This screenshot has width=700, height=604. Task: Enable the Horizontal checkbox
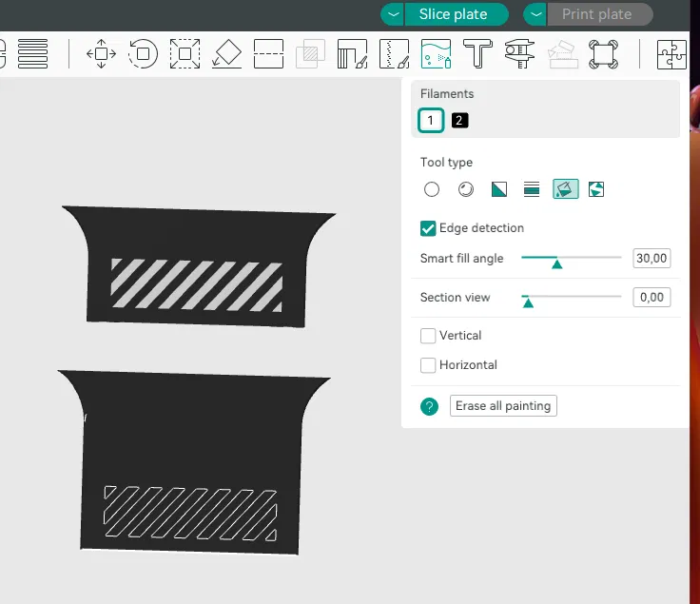coord(428,365)
